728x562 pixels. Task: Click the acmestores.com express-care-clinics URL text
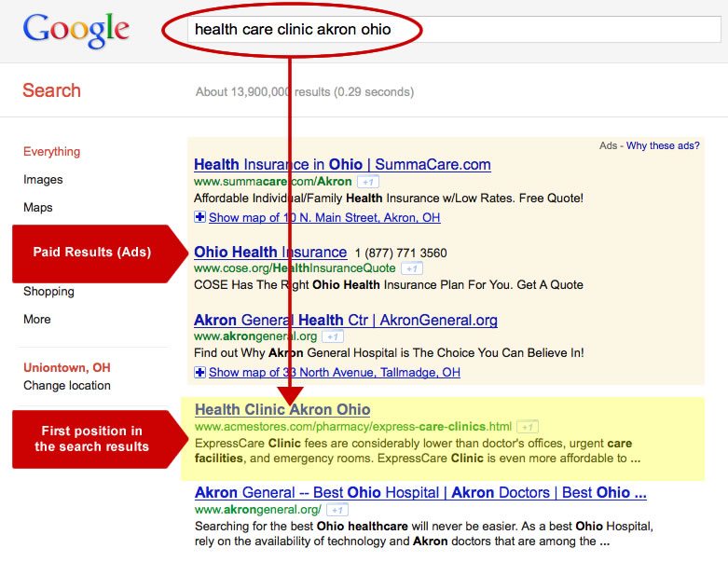[x=353, y=426]
